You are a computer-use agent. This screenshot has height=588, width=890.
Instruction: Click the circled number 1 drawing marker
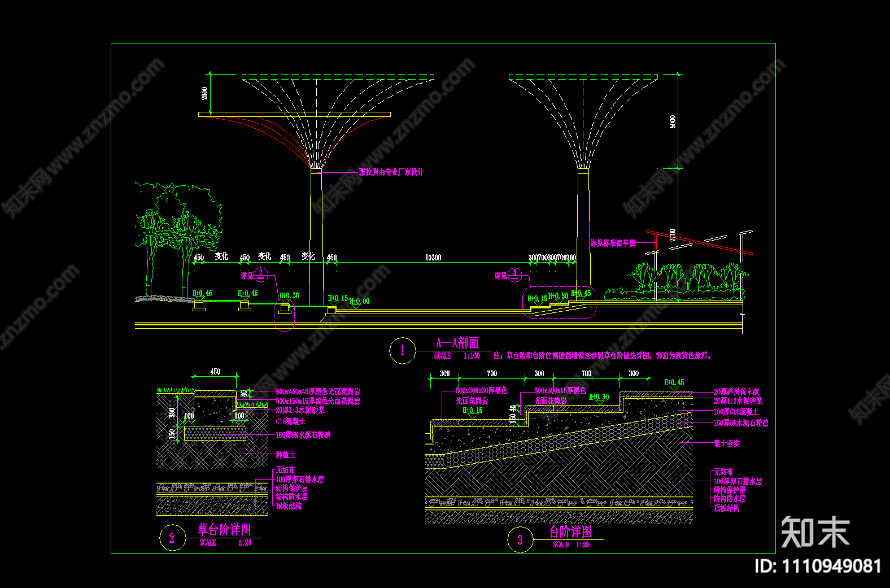tap(402, 350)
